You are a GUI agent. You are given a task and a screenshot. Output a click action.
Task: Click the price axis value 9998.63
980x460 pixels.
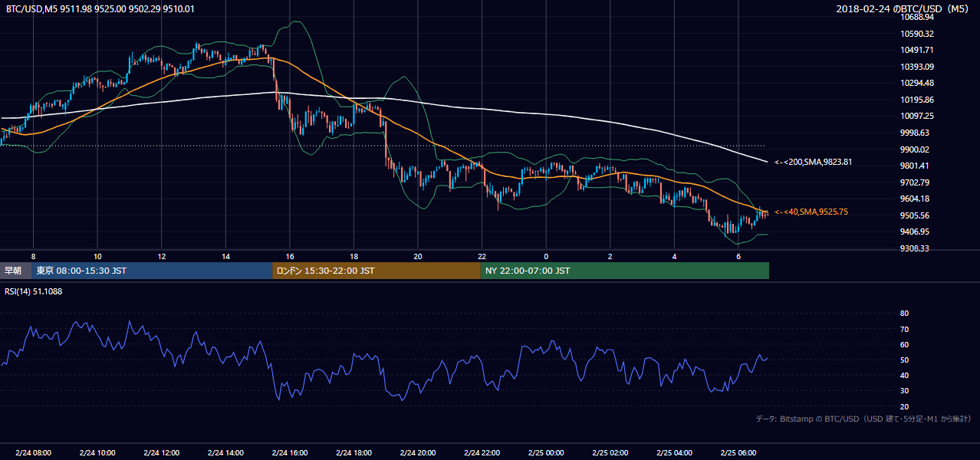[x=915, y=133]
